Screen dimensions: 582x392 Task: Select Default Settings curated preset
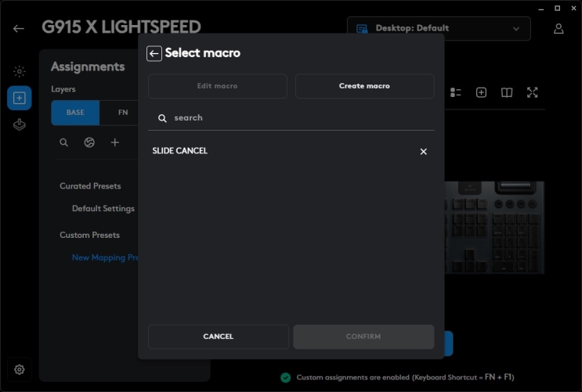coord(103,209)
